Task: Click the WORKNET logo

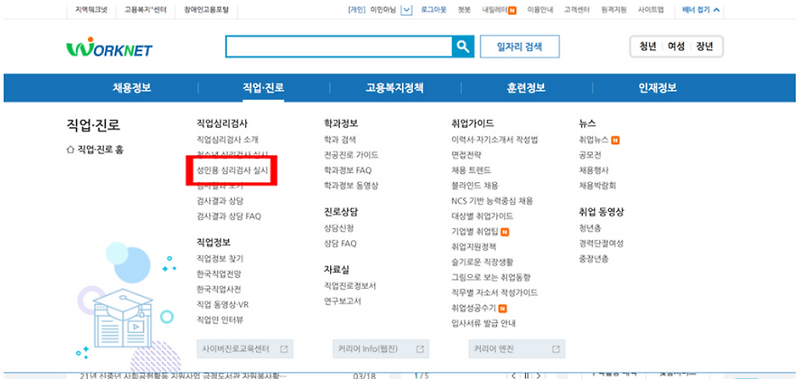Action: (109, 47)
